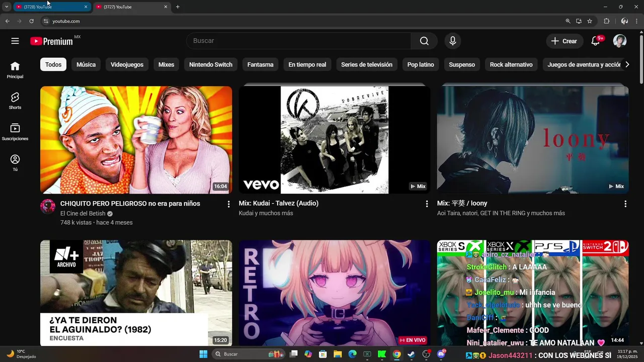Open options for CHIQUITO PERO PELIGROSO video
Image resolution: width=644 pixels, height=362 pixels.
228,204
